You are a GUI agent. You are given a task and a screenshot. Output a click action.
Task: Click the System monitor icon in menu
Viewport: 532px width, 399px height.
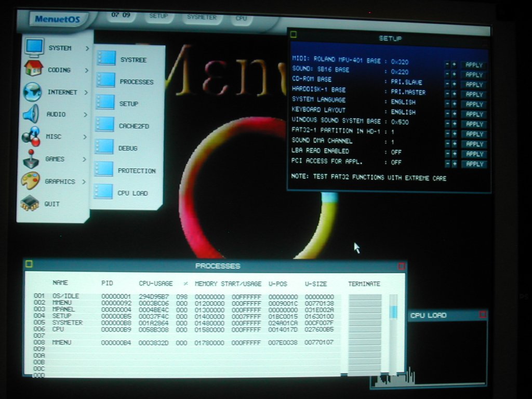click(x=34, y=47)
